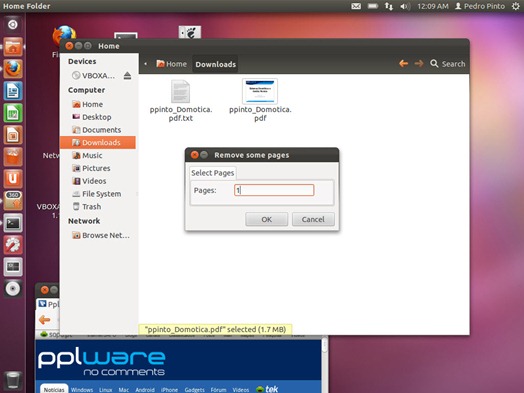Image resolution: width=524 pixels, height=393 pixels.
Task: Open the 12:09 AM clock menu
Action: pos(433,6)
